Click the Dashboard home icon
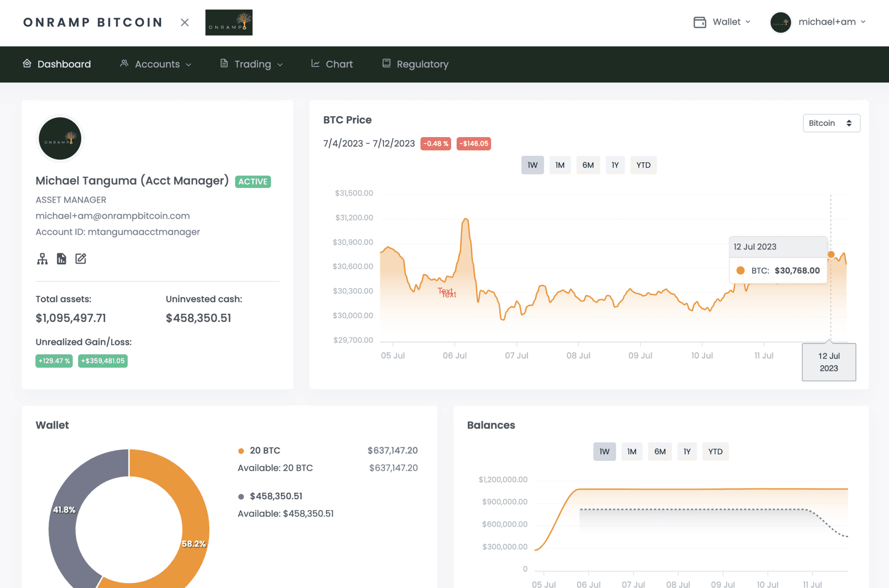889x588 pixels. (27, 64)
